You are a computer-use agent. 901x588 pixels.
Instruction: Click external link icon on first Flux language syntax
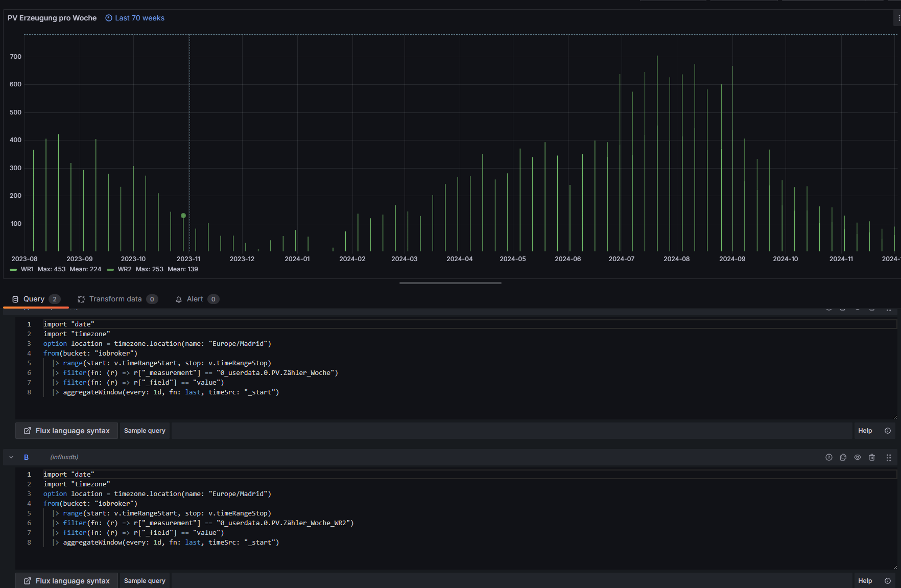click(x=28, y=431)
